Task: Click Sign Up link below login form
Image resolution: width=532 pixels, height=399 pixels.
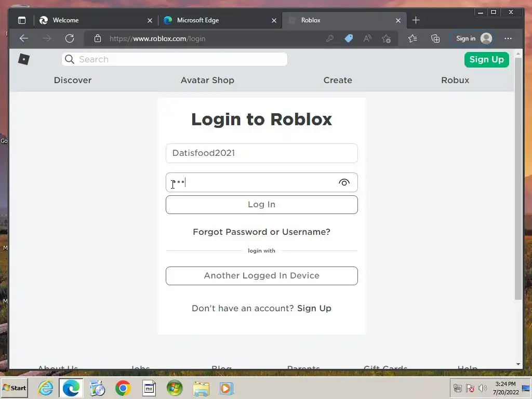Action: 314,309
